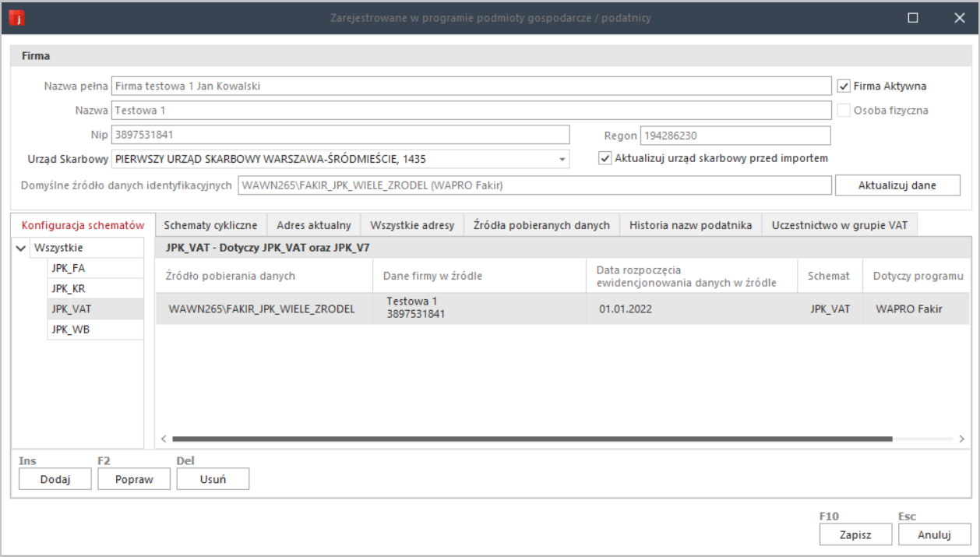The width and height of the screenshot is (980, 557).
Task: Select JPK_FA in the schema tree
Action: click(69, 268)
